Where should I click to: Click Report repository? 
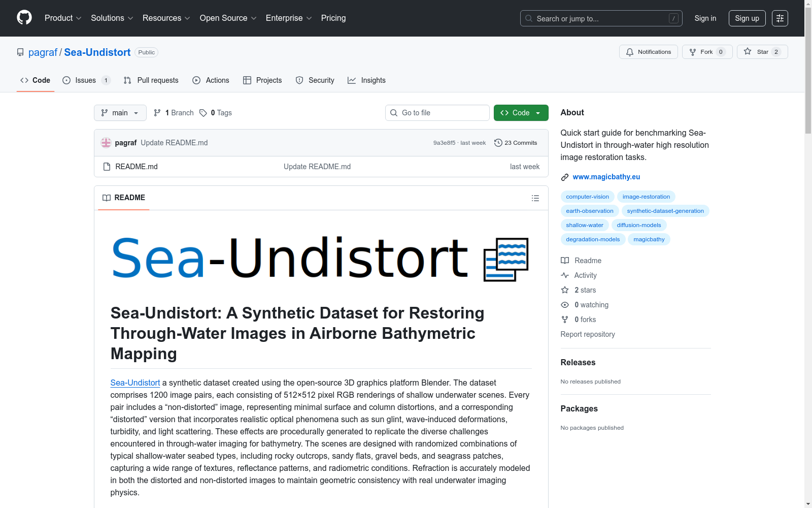point(588,334)
